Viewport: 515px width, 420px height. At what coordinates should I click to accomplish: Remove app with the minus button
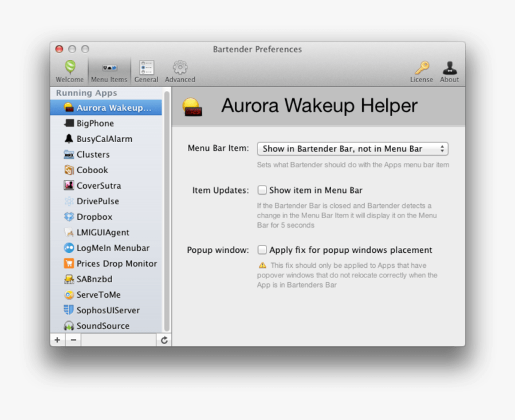(73, 340)
